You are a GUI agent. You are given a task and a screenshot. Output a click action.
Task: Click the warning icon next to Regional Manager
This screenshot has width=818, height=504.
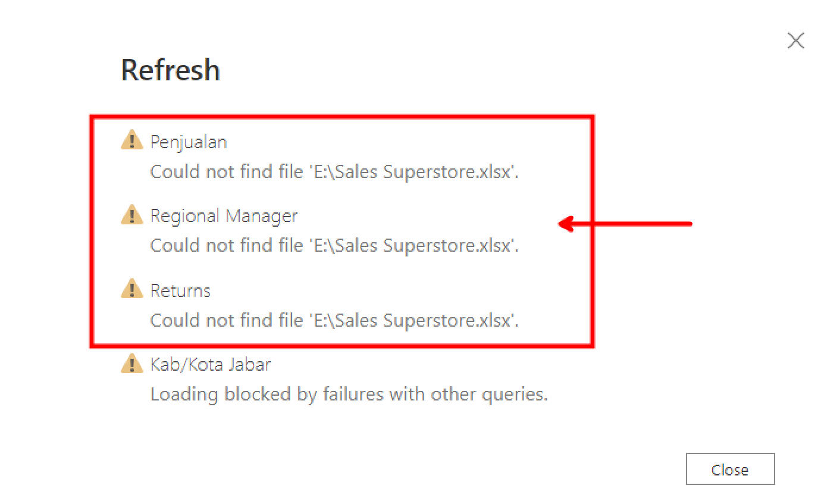click(131, 215)
